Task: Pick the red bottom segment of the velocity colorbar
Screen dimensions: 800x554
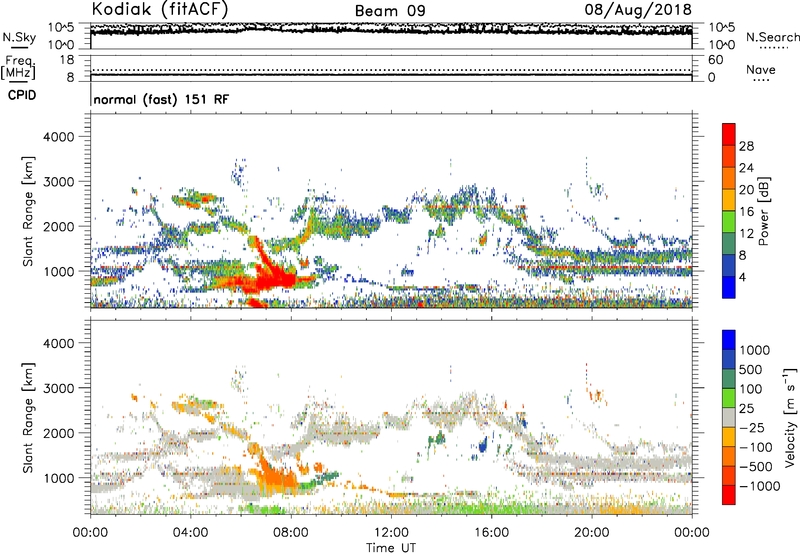Action: pyautogui.click(x=729, y=495)
